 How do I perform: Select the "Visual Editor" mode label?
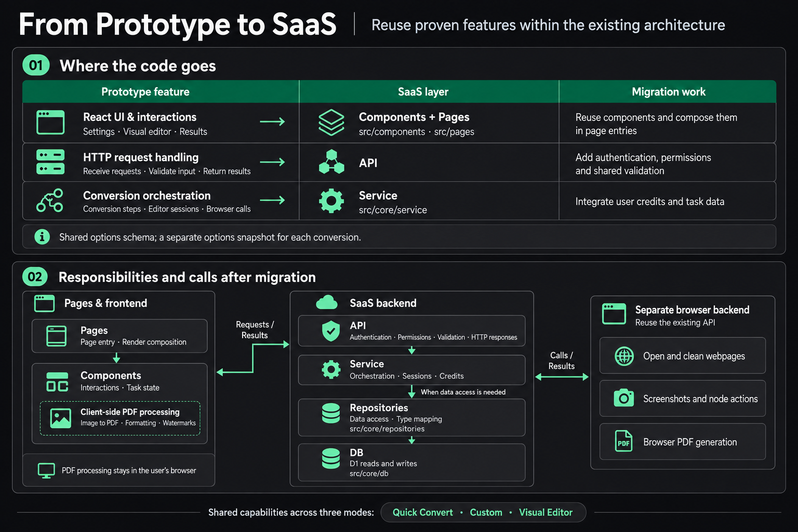(546, 512)
